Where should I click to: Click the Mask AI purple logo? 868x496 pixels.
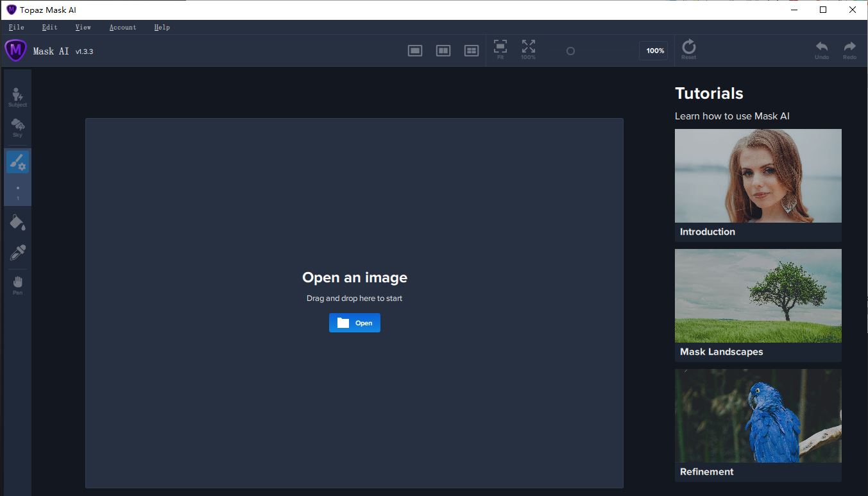point(15,51)
